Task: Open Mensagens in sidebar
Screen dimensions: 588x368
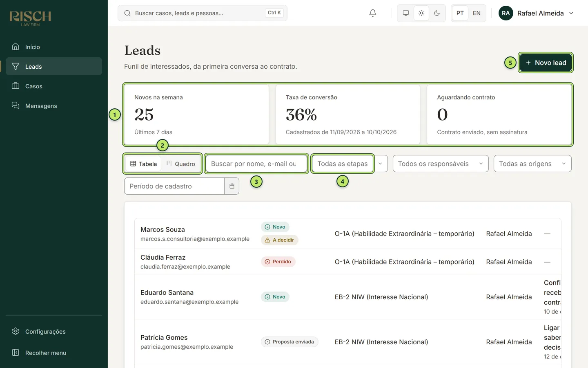Action: coord(54,106)
